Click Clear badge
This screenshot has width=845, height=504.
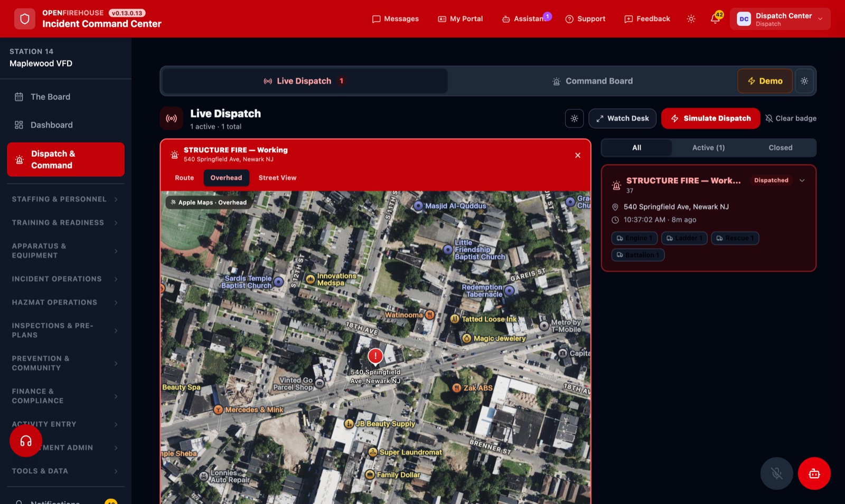pyautogui.click(x=791, y=119)
